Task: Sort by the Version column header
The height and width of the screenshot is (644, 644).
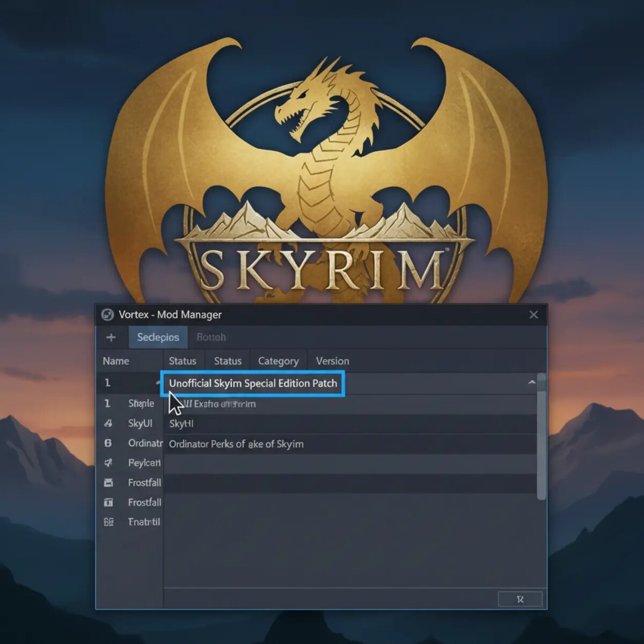Action: click(332, 361)
